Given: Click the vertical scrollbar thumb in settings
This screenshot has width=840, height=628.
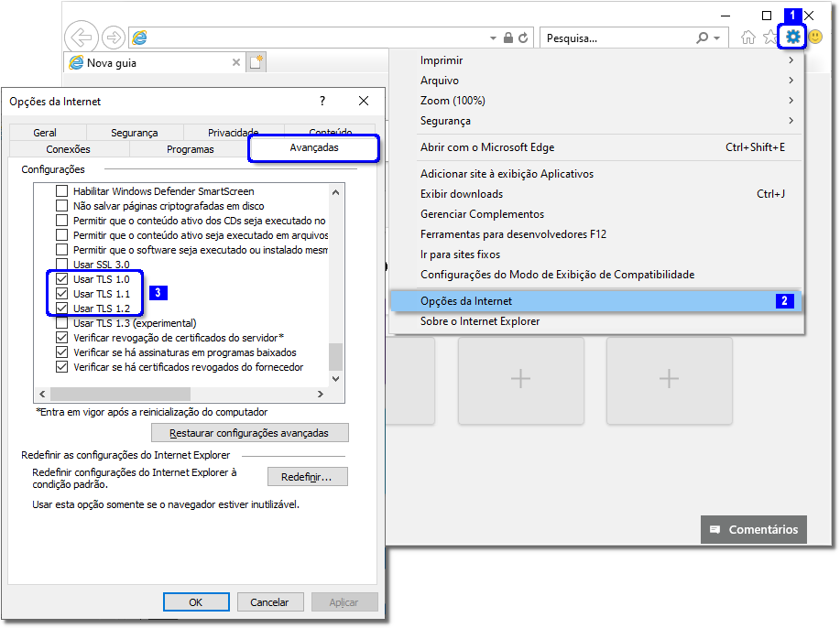Looking at the screenshot, I should click(x=336, y=356).
